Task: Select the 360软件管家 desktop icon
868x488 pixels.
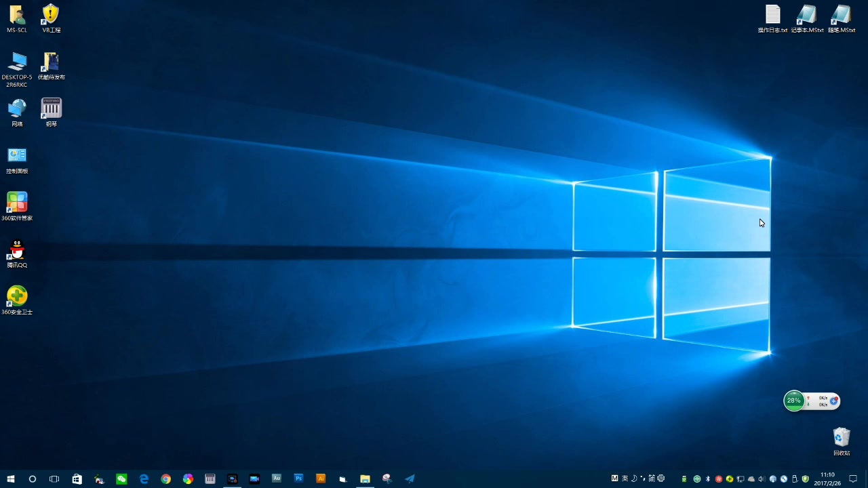Action: [17, 207]
